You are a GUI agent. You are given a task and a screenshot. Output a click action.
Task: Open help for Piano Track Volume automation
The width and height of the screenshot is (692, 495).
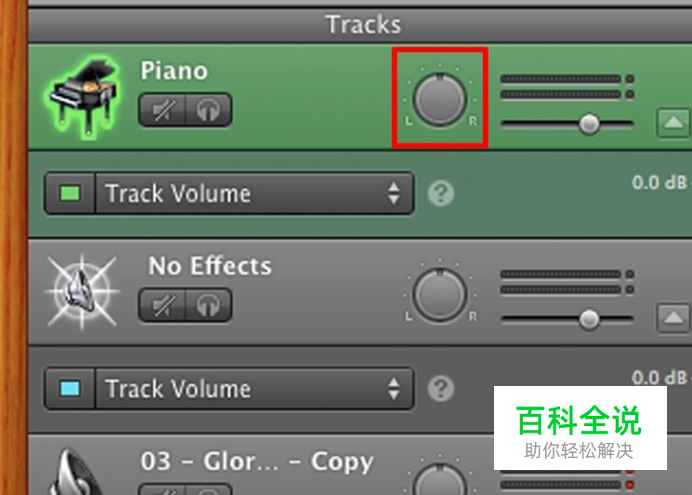440,193
